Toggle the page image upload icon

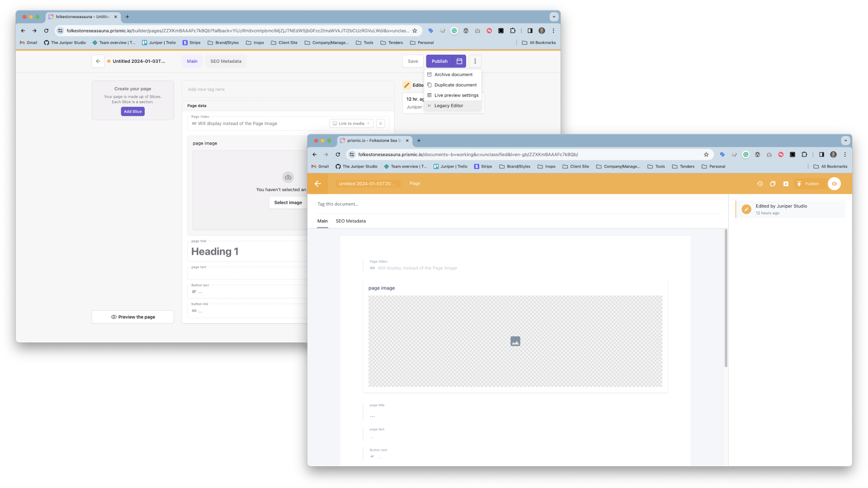(514, 341)
